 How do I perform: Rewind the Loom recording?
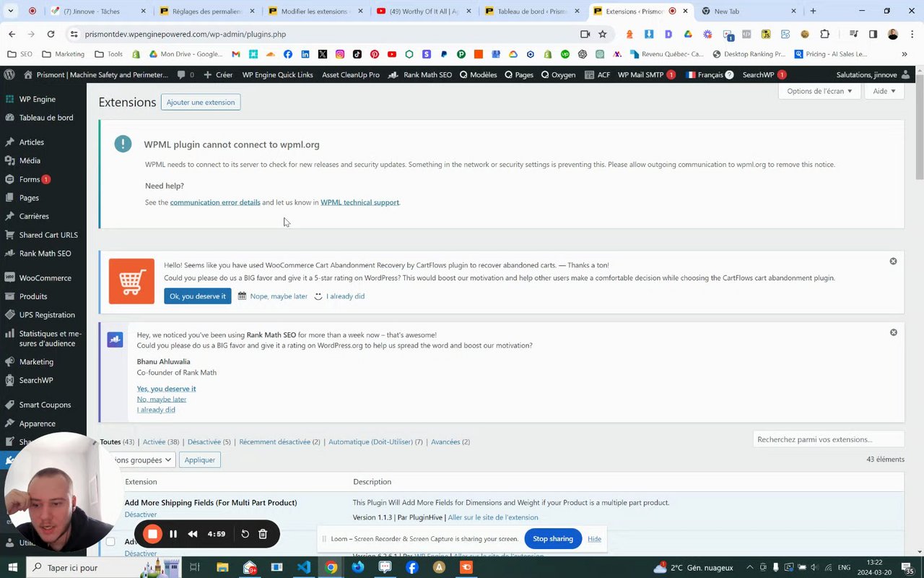point(193,534)
